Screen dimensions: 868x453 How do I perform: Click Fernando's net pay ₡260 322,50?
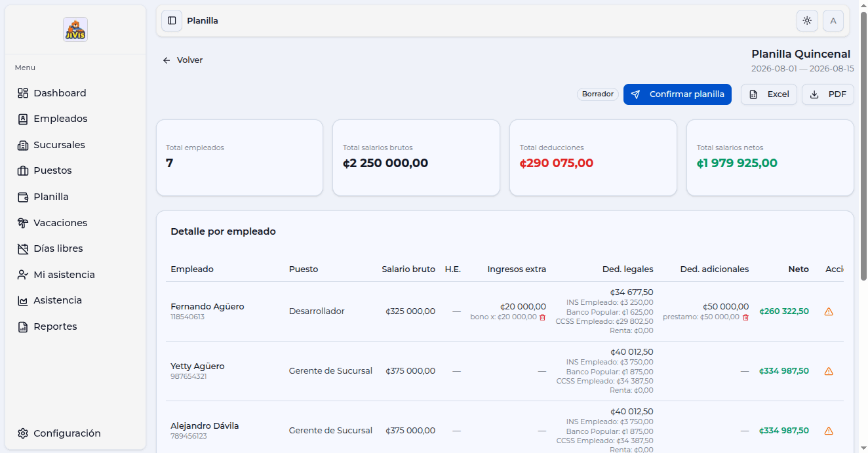784,311
